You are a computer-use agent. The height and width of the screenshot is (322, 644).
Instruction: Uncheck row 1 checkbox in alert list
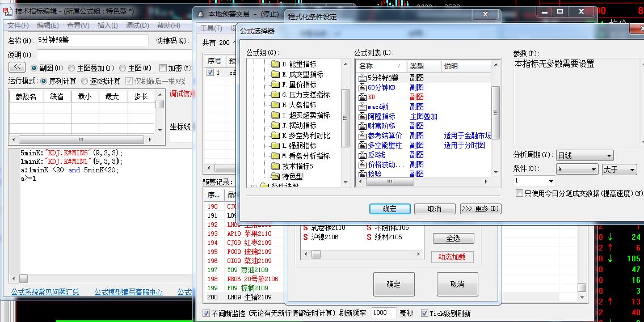211,73
